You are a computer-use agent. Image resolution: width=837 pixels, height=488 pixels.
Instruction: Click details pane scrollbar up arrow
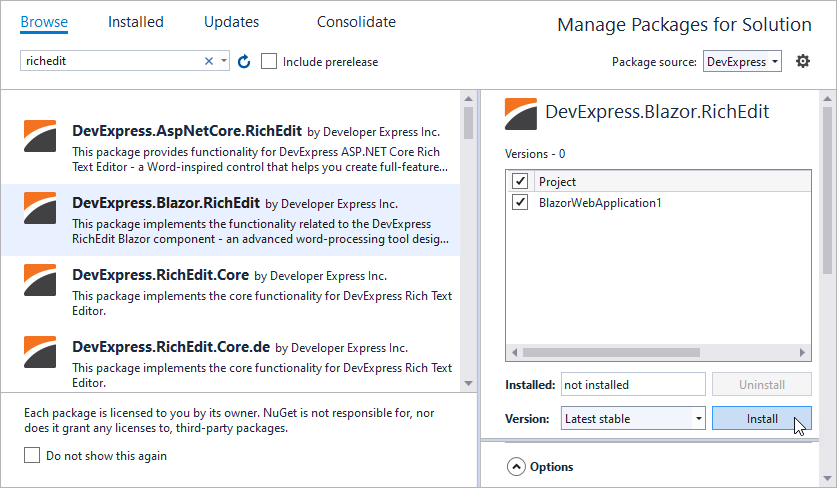[x=827, y=99]
